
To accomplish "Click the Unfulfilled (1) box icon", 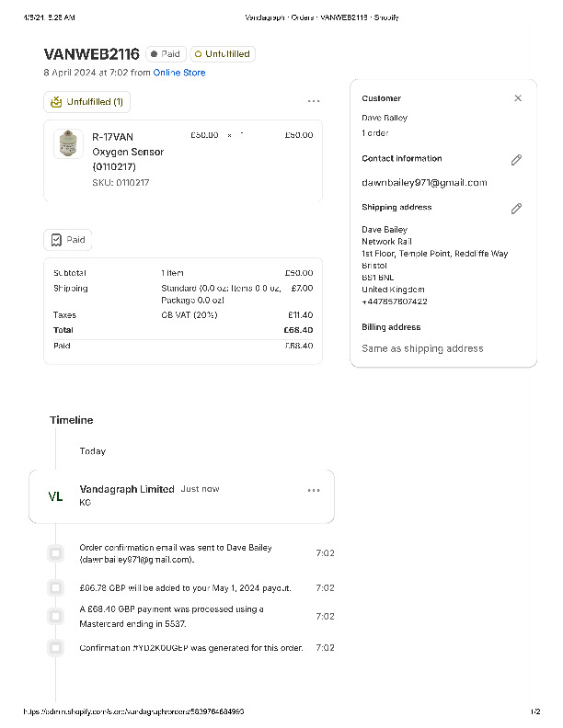I will 57,102.
